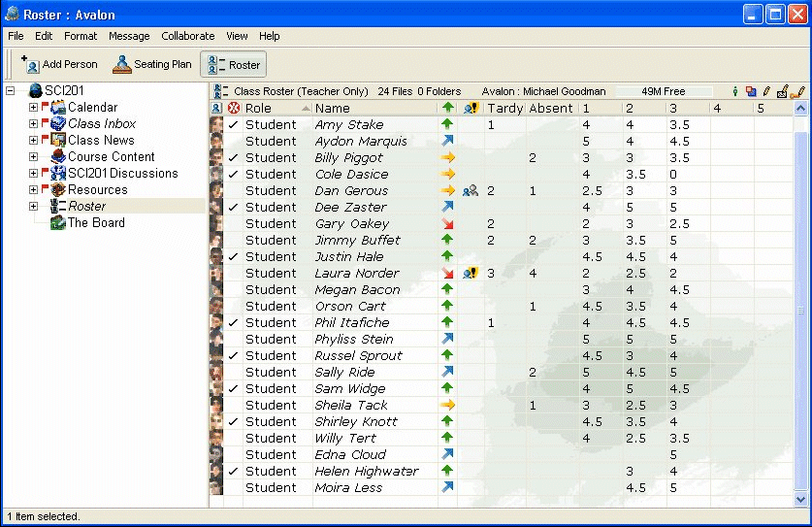Toggle the checkmark for Amy Stake

(x=233, y=125)
